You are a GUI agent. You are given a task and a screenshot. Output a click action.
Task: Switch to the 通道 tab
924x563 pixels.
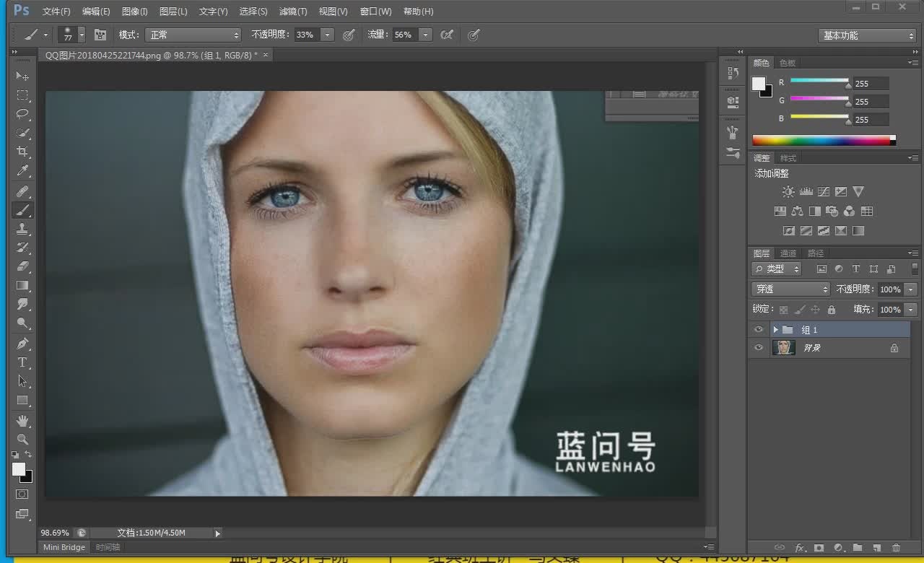point(788,253)
